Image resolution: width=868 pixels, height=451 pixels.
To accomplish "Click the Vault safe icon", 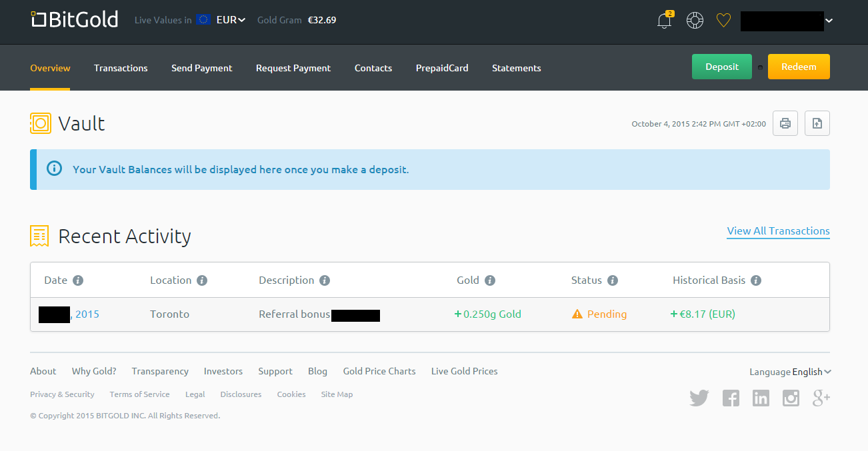I will [x=41, y=123].
